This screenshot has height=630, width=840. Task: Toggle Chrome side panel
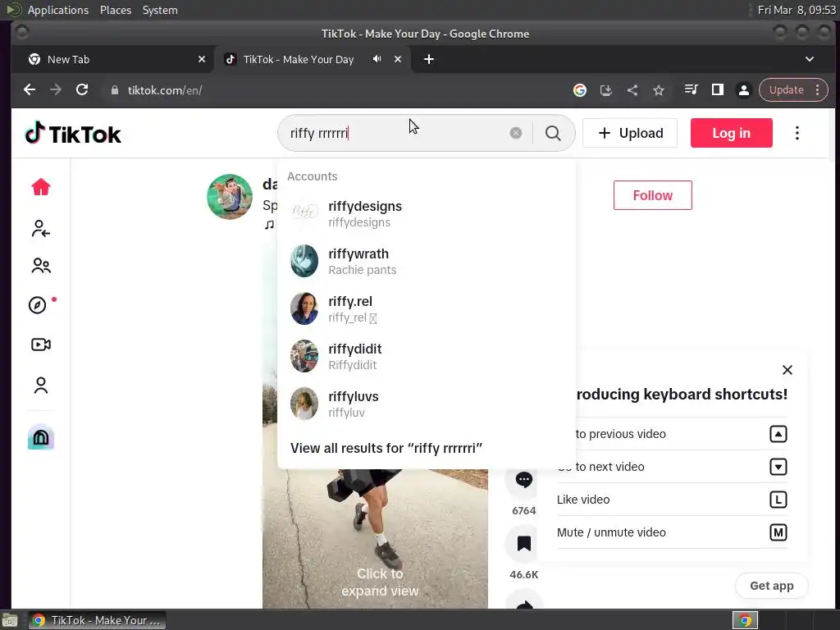(x=717, y=89)
